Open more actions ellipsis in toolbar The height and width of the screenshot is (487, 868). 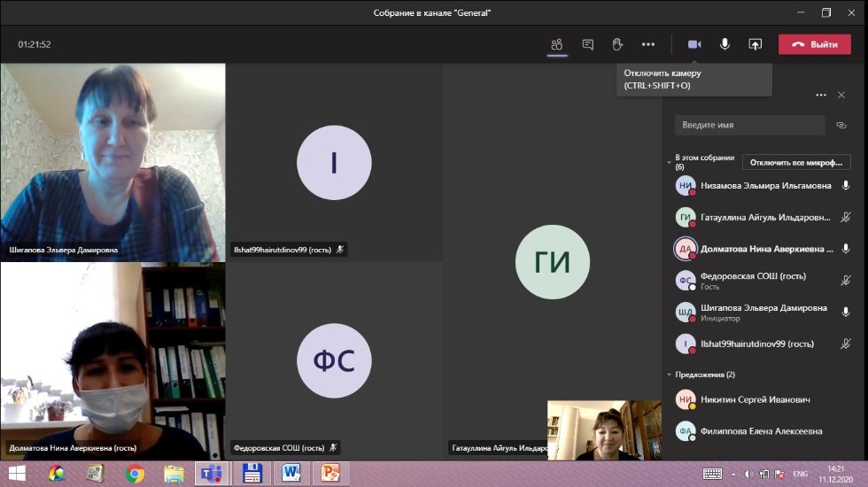point(648,44)
